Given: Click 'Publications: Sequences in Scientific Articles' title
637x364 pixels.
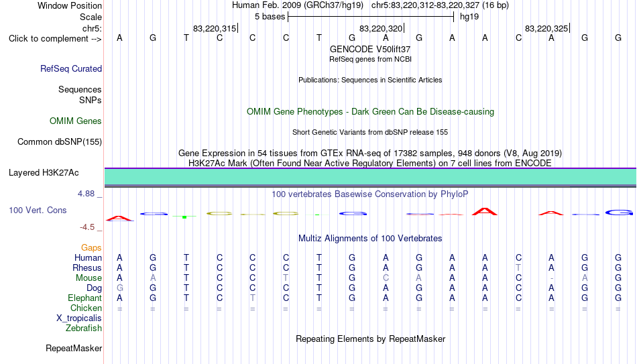Looking at the screenshot, I should (370, 80).
